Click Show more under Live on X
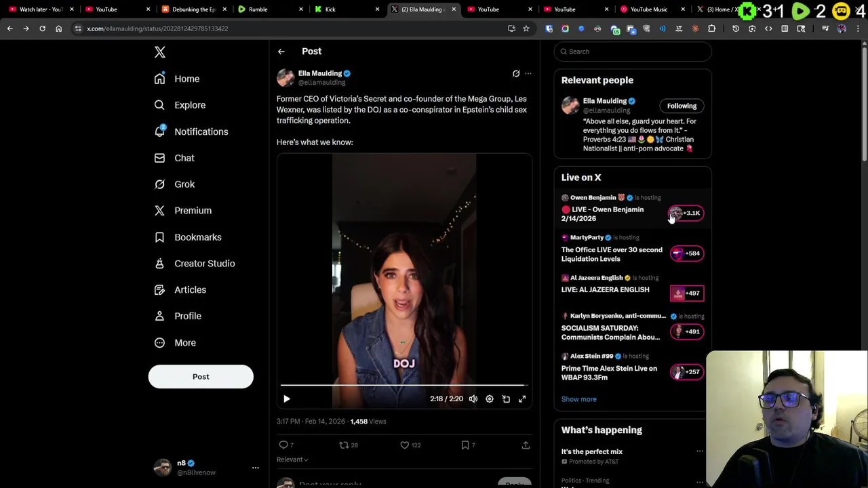Image resolution: width=868 pixels, height=488 pixels. (579, 399)
